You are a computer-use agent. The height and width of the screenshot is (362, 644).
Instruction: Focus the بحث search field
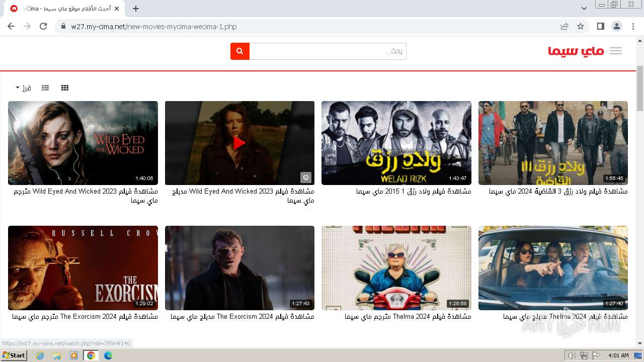click(328, 51)
